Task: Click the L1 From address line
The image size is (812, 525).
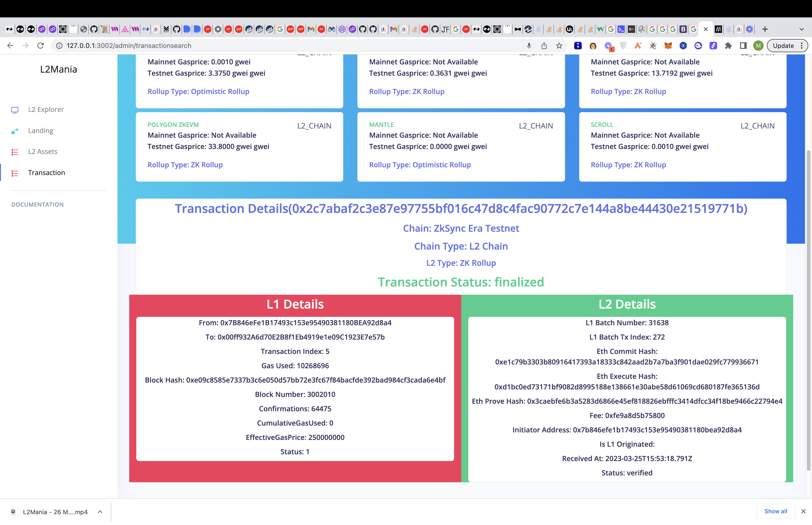Action: pos(295,323)
